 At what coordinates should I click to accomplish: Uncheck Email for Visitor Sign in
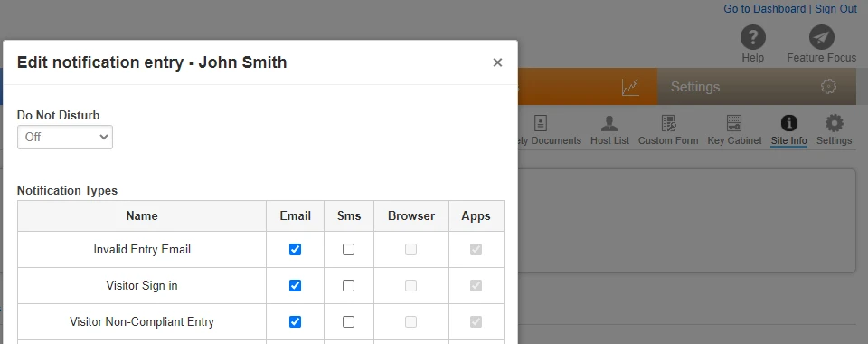coord(295,286)
